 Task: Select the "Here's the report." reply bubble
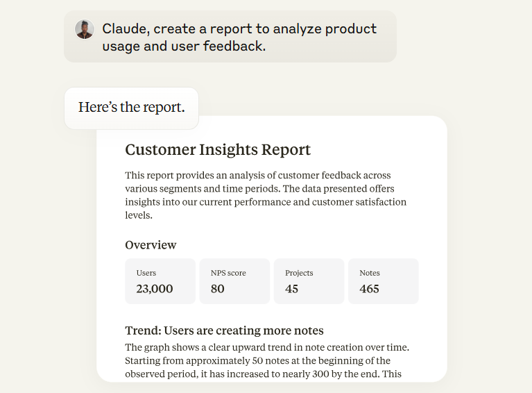pyautogui.click(x=131, y=108)
